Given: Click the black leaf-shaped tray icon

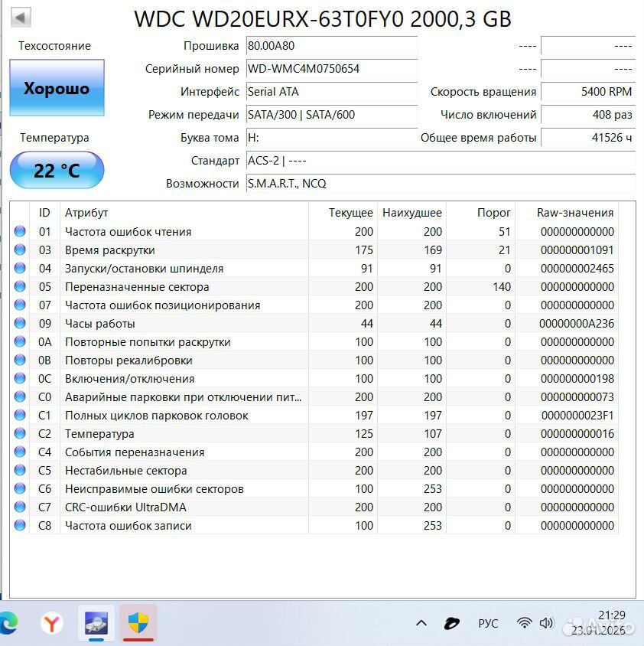Looking at the screenshot, I should pos(452,623).
